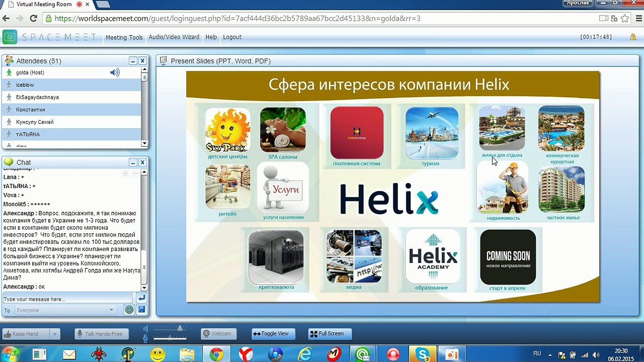Show hidden system tray icons
The image size is (644, 362).
coord(550,354)
